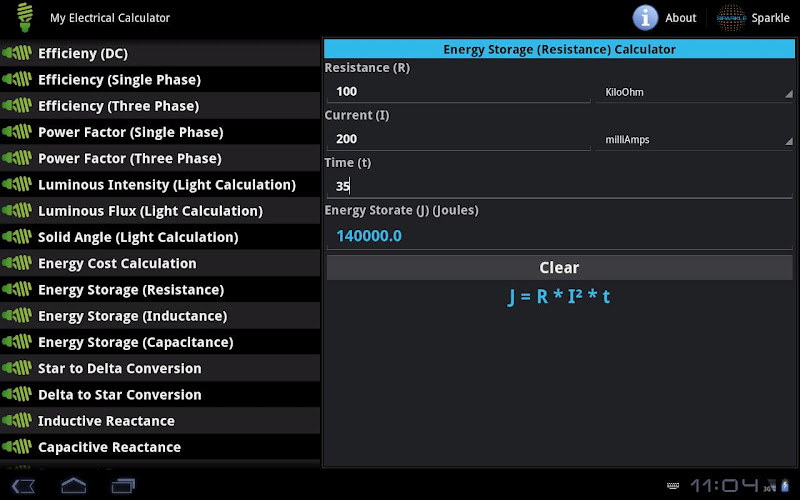
Task: Open the KiloOhm resistance unit dropdown
Action: pos(694,92)
